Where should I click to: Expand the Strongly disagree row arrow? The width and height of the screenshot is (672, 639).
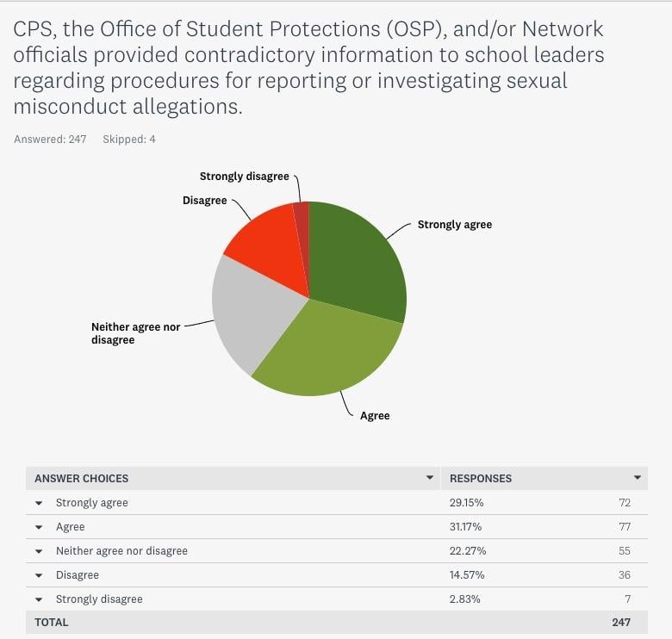39,599
